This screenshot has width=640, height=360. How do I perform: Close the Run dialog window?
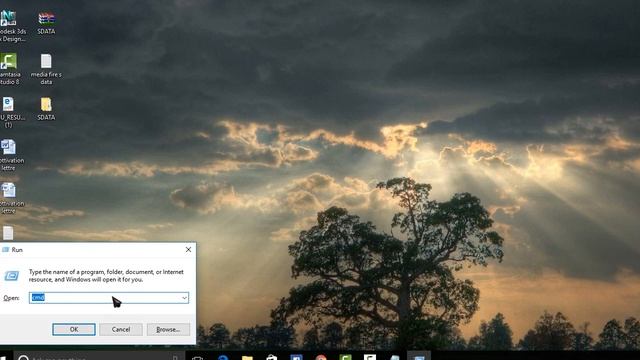coord(188,249)
